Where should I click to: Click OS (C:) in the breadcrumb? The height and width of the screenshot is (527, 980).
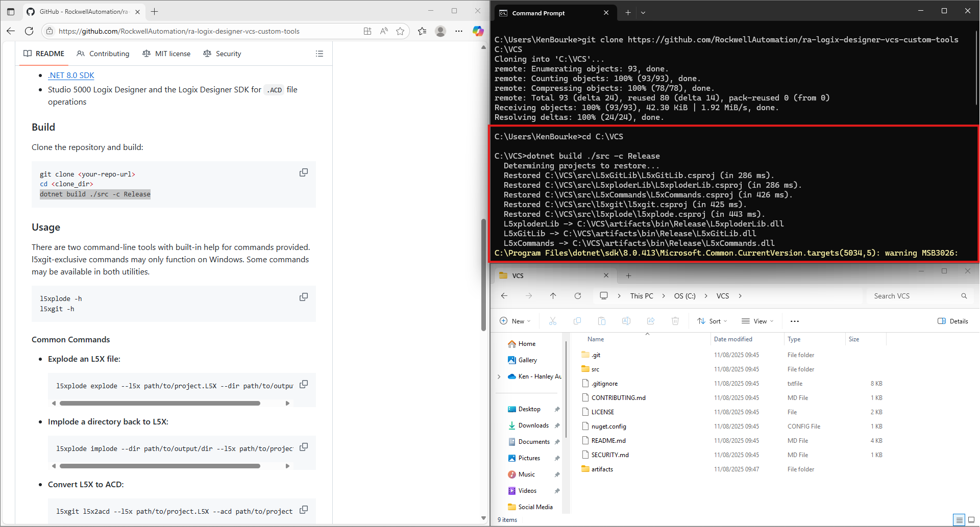tap(684, 296)
